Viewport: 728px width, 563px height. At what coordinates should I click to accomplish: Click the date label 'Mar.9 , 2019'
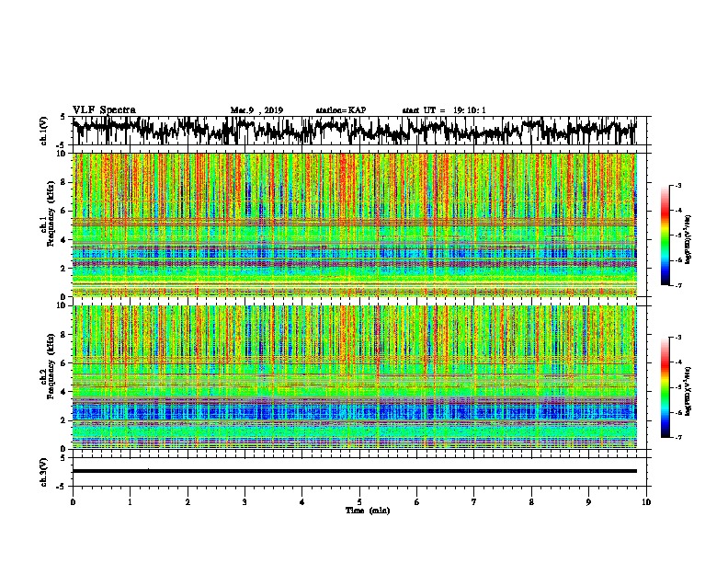pyautogui.click(x=256, y=110)
